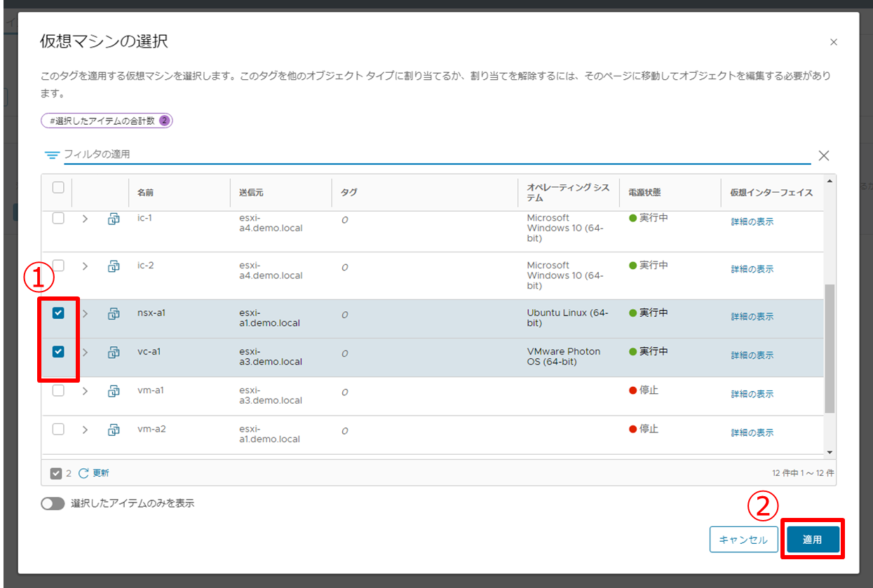Clear the filter with the X icon
This screenshot has width=873, height=588.
point(824,156)
